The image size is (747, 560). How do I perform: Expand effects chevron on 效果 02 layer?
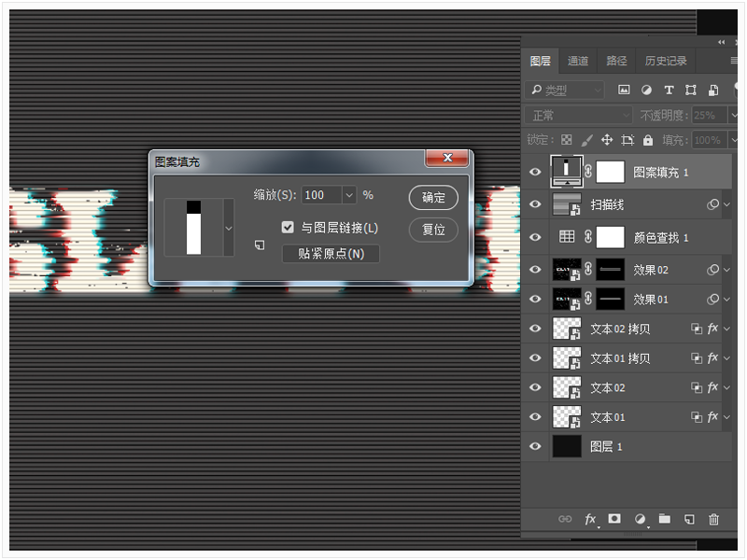[727, 270]
